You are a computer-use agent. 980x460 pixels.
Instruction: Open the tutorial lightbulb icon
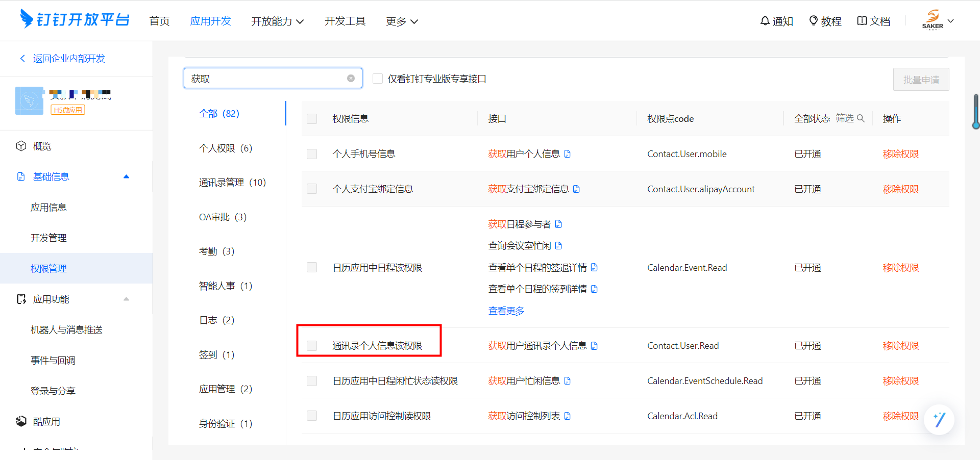pyautogui.click(x=814, y=21)
